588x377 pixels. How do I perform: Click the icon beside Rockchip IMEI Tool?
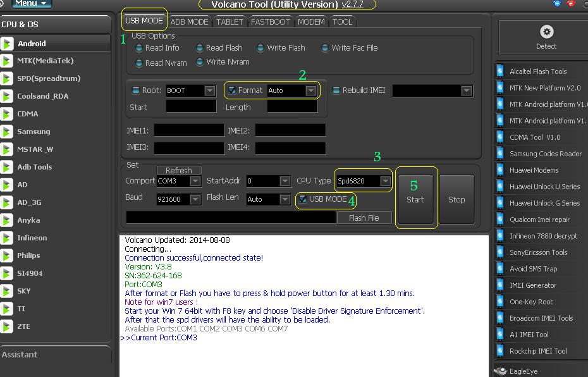[x=500, y=351]
